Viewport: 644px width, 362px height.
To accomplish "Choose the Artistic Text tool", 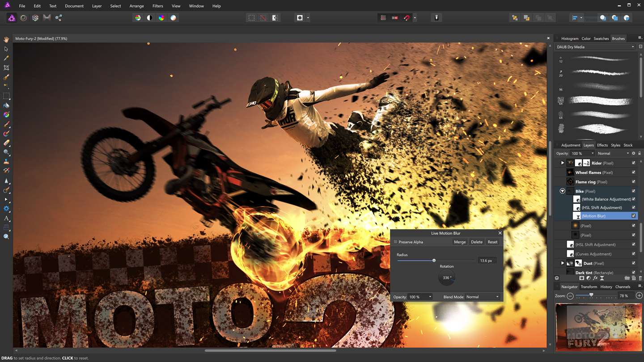I will [6, 219].
